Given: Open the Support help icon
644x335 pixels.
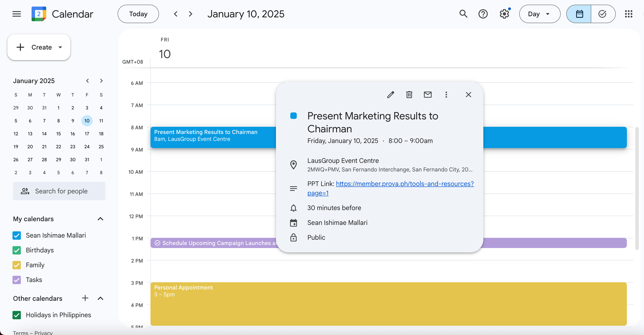Looking at the screenshot, I should [483, 14].
